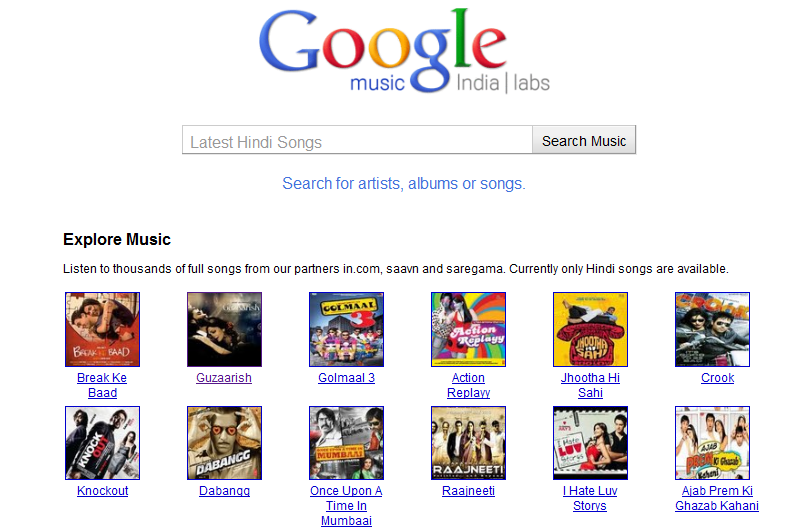This screenshot has width=798, height=531.
Task: Select the Golmaal 3 album artwork
Action: pyautogui.click(x=347, y=329)
